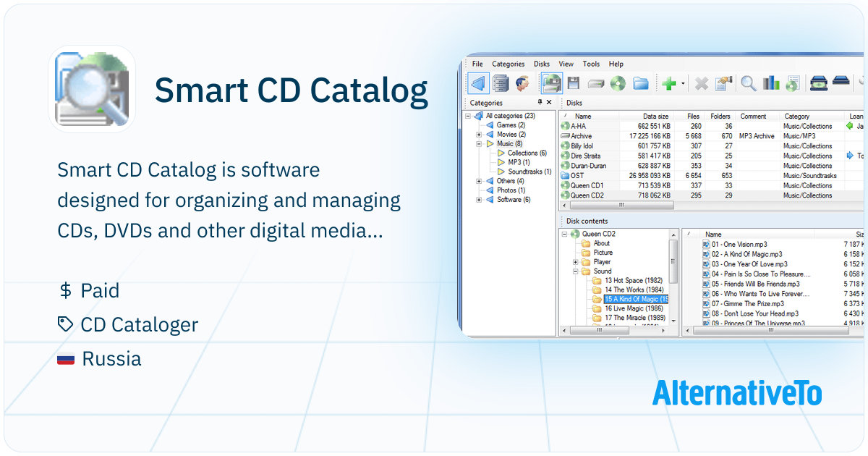This screenshot has width=868, height=456.
Task: Click the blue folder toolbar icon
Action: pyautogui.click(x=640, y=83)
